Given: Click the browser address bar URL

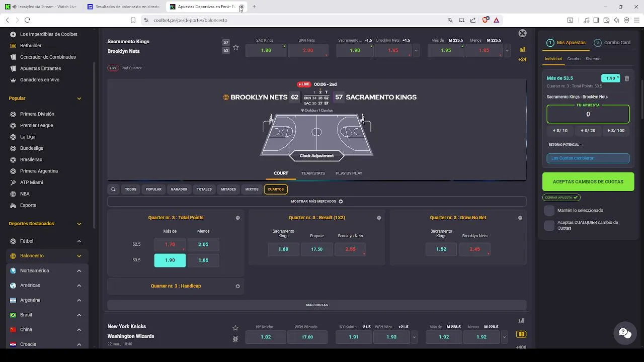Looking at the screenshot, I should click(190, 20).
